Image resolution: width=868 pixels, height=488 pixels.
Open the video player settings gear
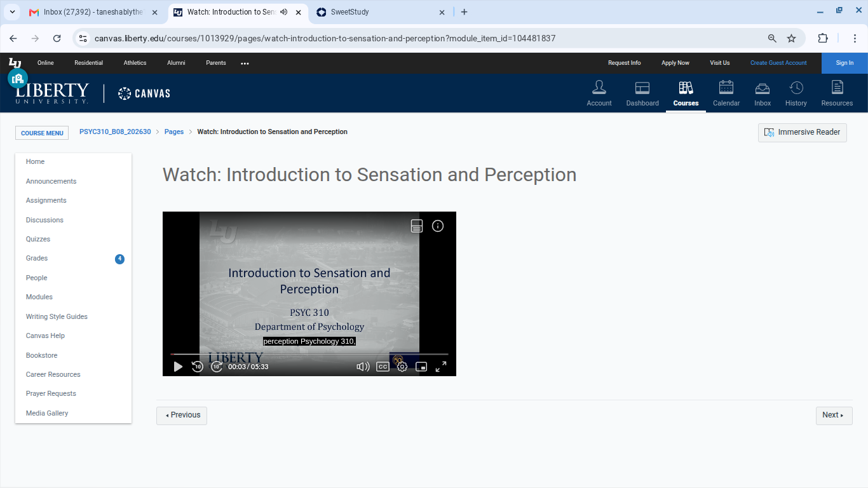pos(402,367)
